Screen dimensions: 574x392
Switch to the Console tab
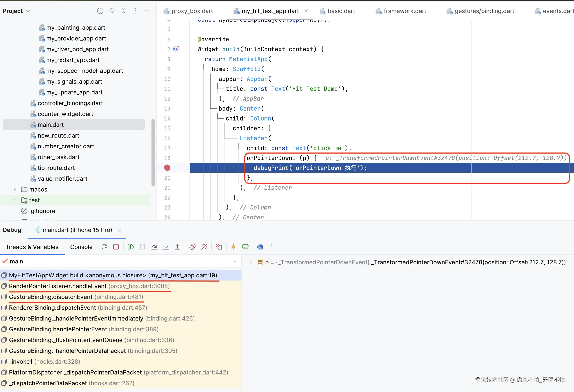[81, 247]
